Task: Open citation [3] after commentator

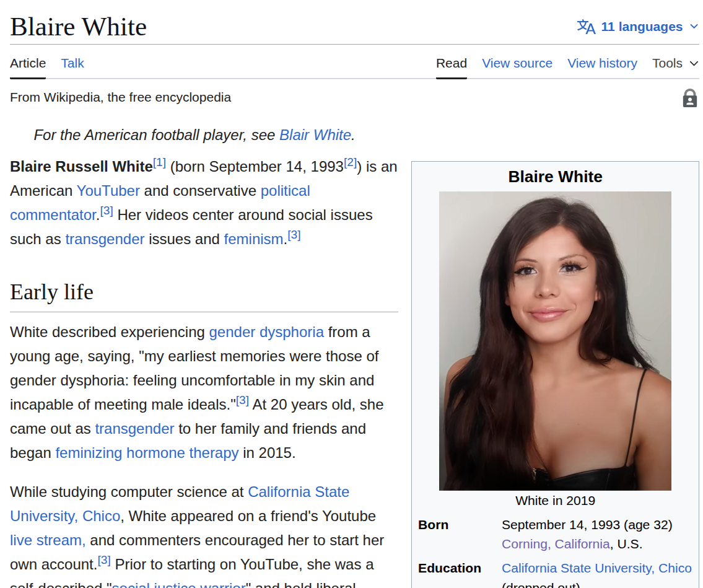Action: (107, 211)
